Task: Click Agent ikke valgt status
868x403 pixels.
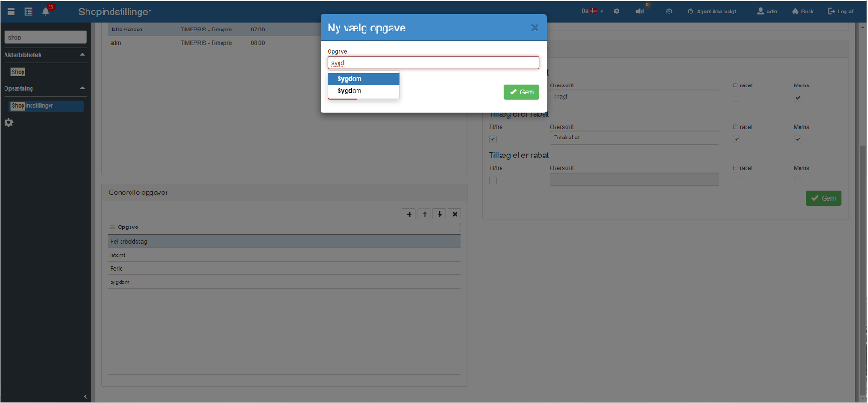Action: (712, 12)
